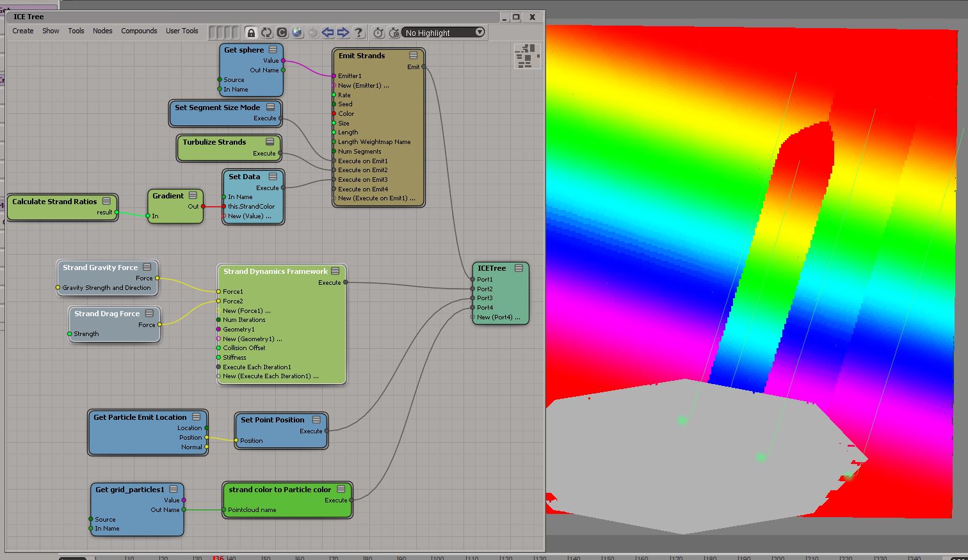Click the stopwatch with C icon
Image resolution: width=968 pixels, height=560 pixels.
coord(394,33)
